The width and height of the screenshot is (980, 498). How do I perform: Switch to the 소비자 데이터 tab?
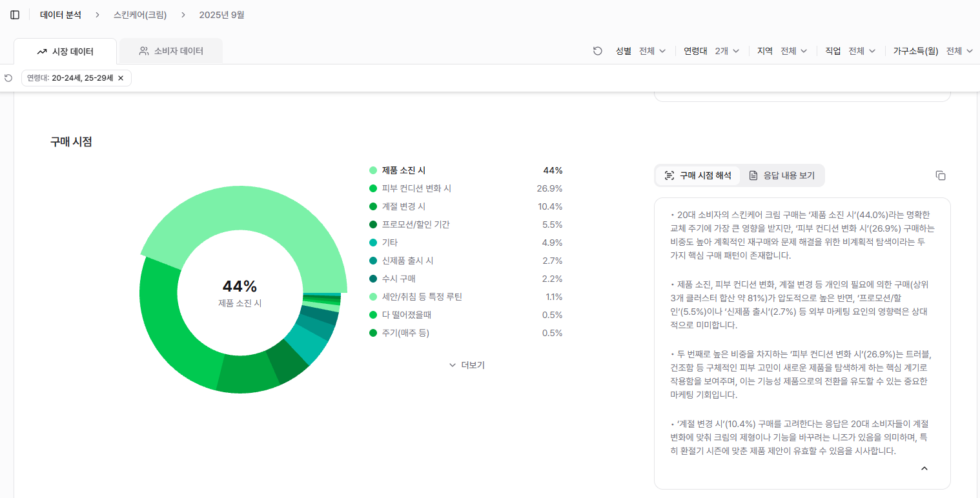pos(170,50)
